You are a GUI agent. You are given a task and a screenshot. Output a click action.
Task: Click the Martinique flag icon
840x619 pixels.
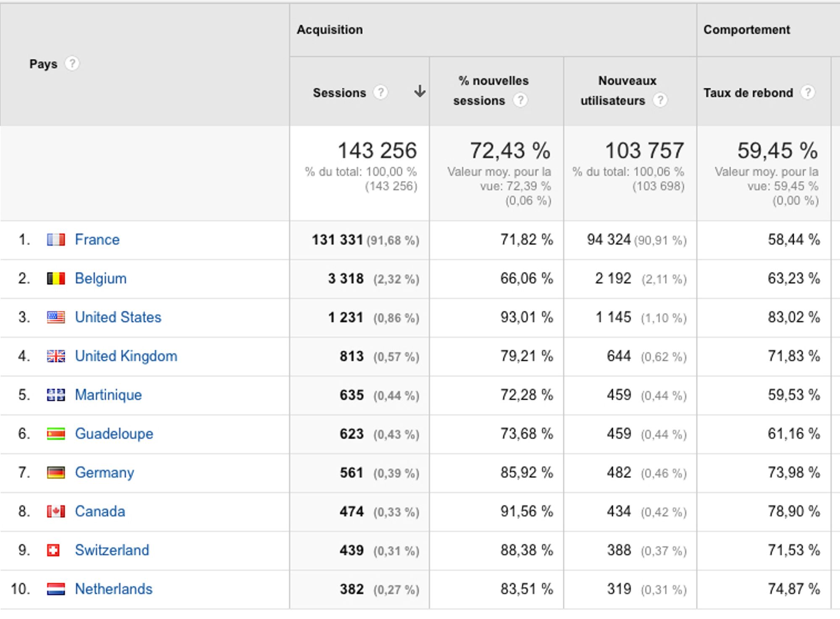[56, 395]
